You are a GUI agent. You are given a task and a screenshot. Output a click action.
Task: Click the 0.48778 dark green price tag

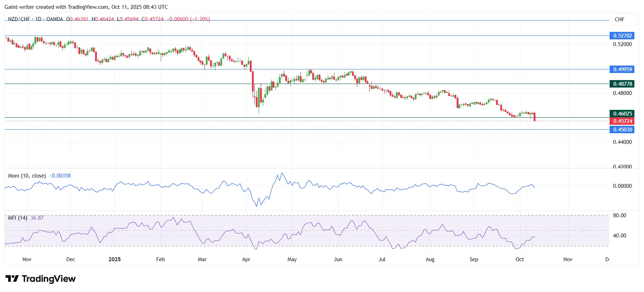(622, 84)
